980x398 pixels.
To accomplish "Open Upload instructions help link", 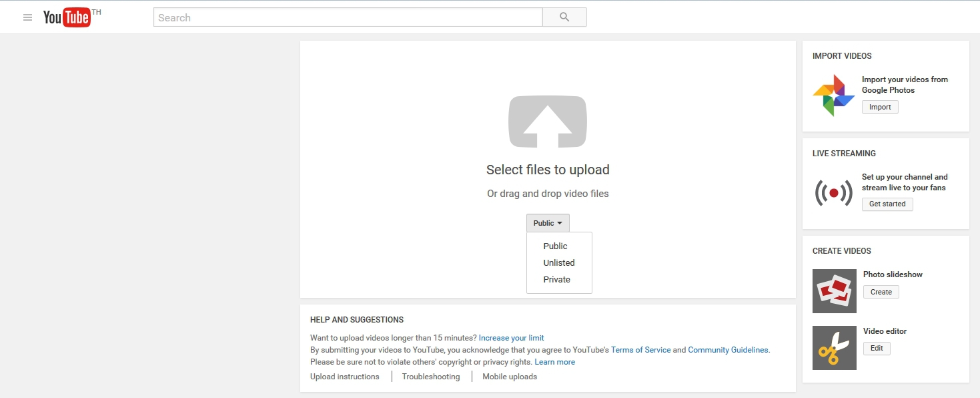I will [x=345, y=377].
